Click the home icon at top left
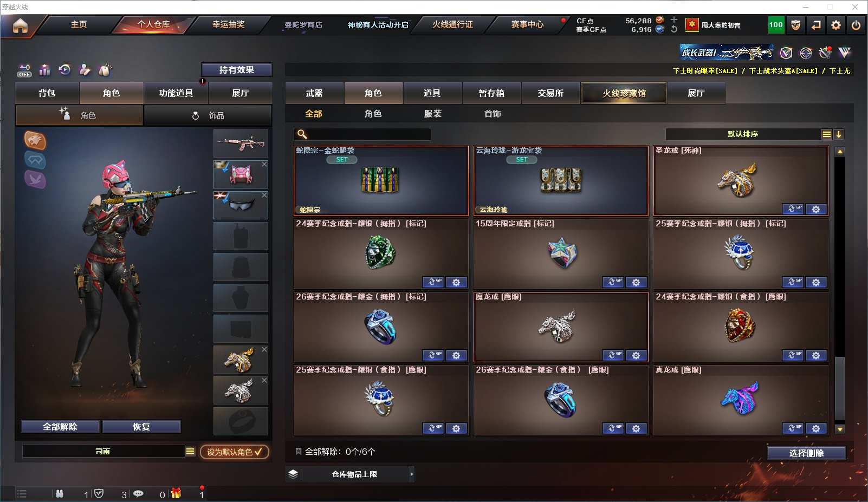This screenshot has height=502, width=868. [20, 25]
